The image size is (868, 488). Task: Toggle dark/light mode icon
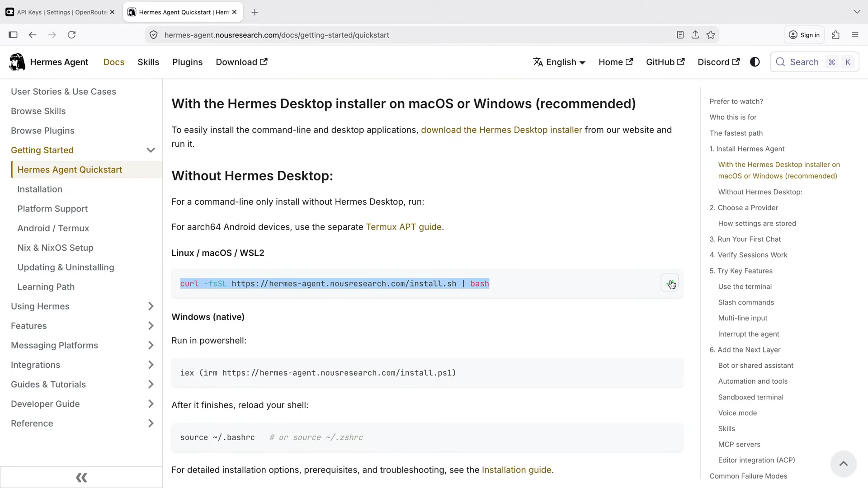pyautogui.click(x=755, y=62)
